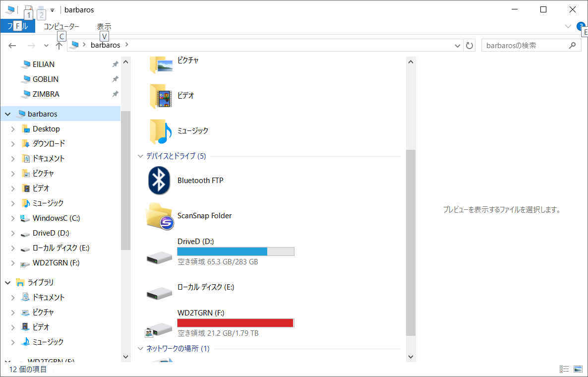Expand ビデオ under ライブラリ
588x377 pixels.
point(13,327)
